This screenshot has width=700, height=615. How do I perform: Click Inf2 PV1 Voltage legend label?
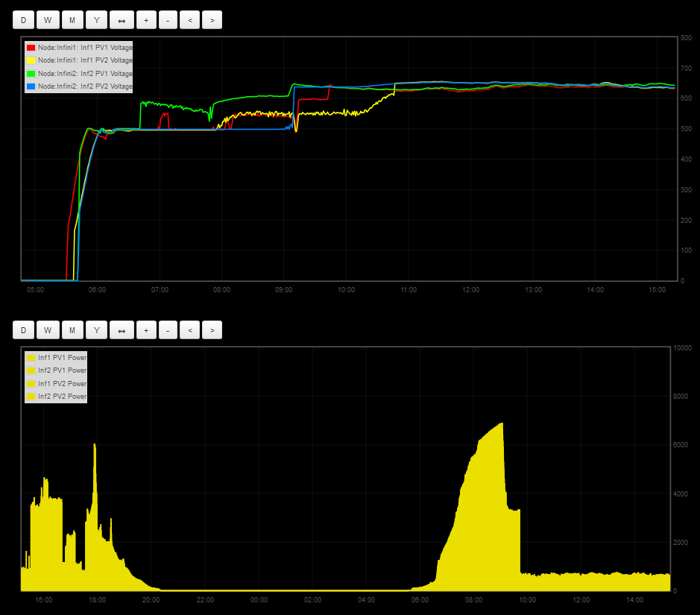[85, 74]
